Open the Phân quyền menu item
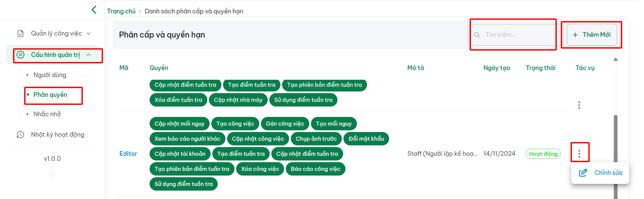This screenshot has height=199, width=644. tap(50, 95)
